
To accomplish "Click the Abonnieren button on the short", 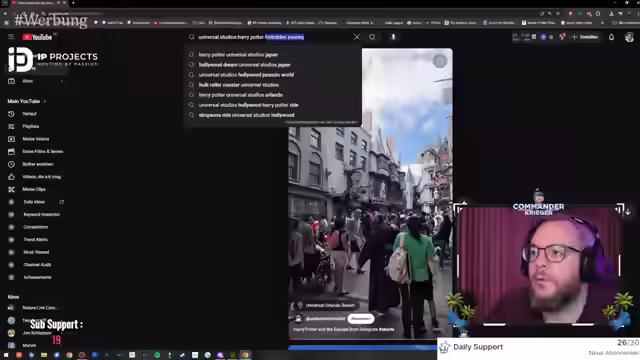I will pos(361,318).
